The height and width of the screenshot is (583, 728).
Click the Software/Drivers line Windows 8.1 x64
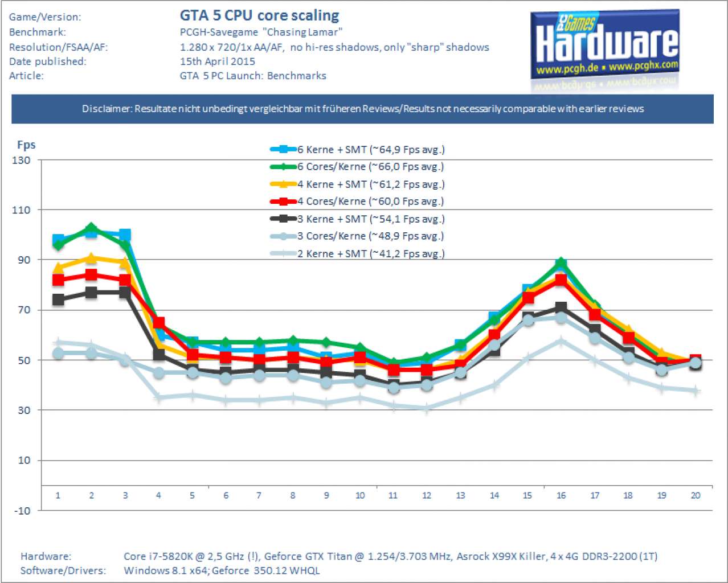(x=222, y=570)
